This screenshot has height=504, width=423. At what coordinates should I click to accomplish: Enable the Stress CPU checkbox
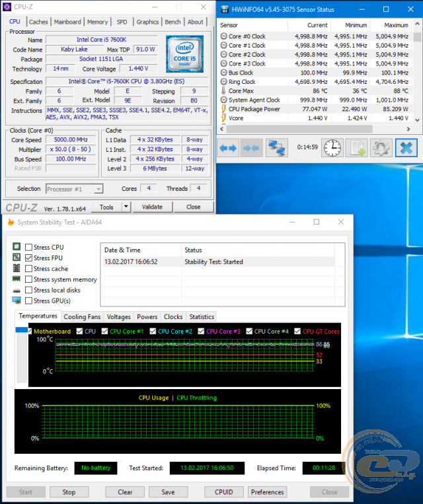[x=28, y=247]
